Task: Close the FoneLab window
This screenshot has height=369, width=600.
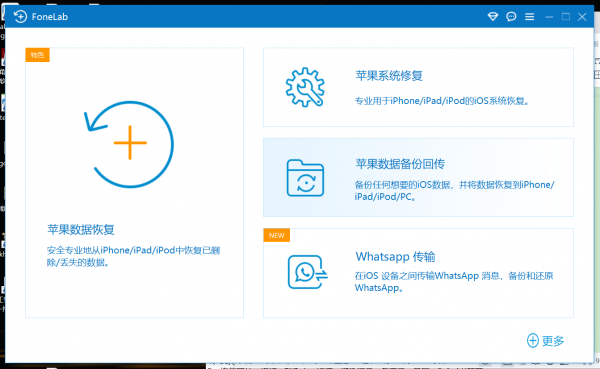Action: tap(582, 16)
